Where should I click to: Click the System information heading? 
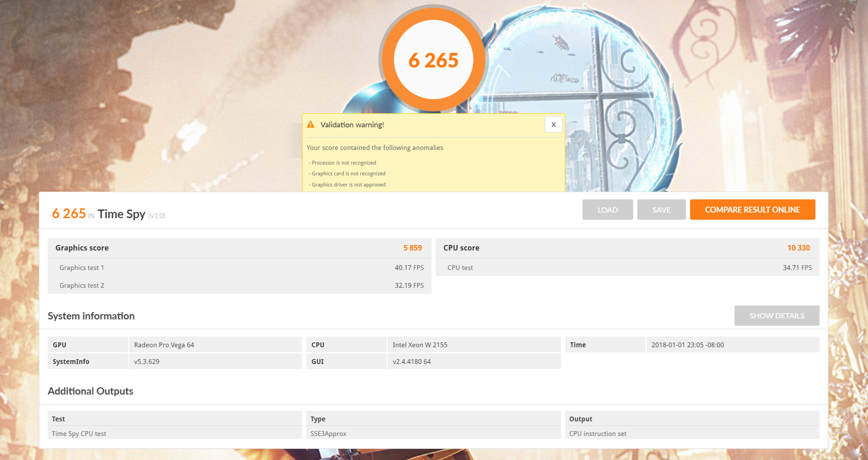91,316
